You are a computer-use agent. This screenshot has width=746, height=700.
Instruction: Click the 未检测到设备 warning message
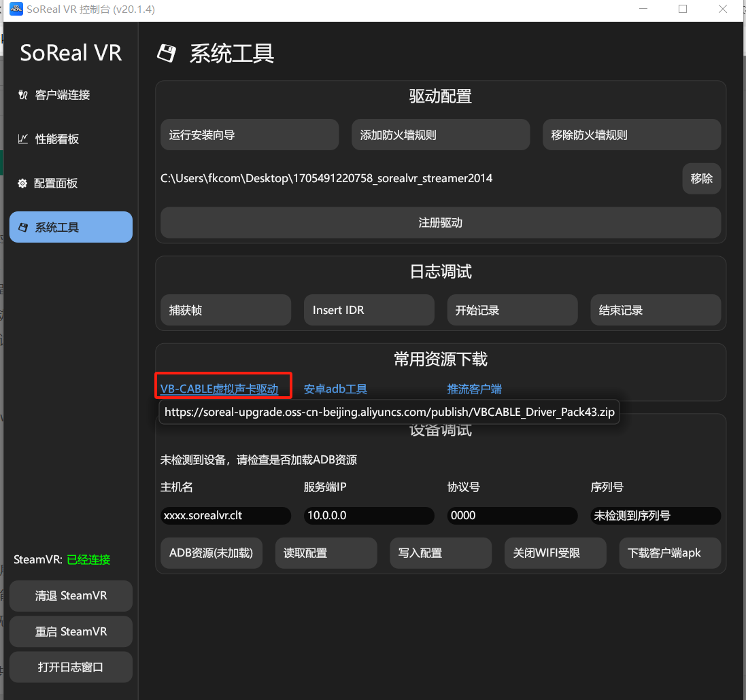click(x=259, y=460)
